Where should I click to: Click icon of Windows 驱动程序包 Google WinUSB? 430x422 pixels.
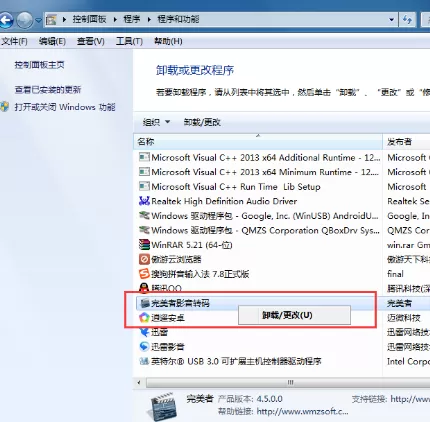point(144,215)
